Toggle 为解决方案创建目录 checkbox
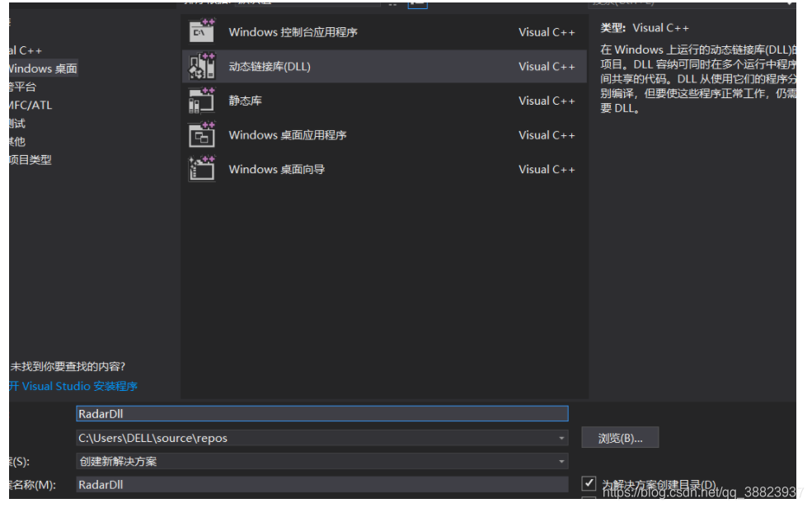The image size is (812, 508). (589, 483)
